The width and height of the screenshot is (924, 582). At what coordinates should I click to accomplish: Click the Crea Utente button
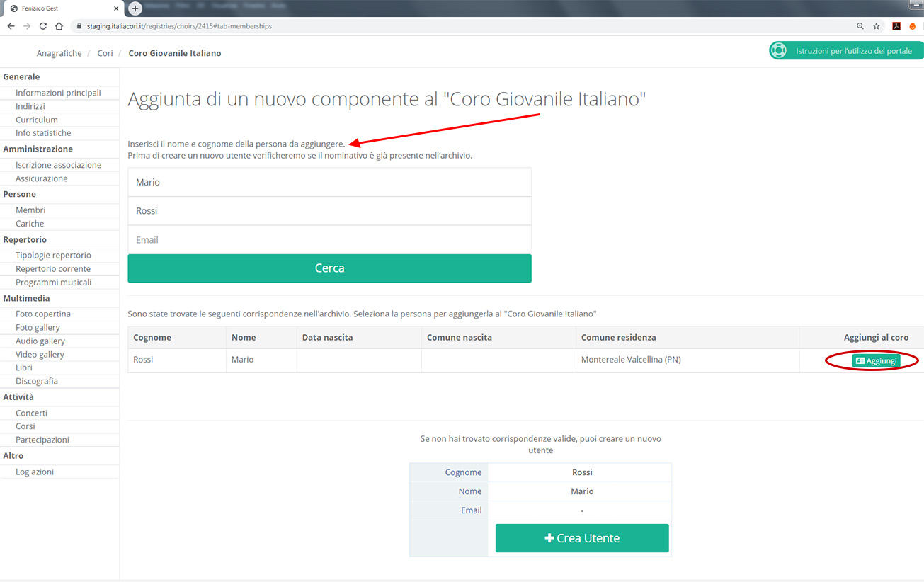[582, 538]
